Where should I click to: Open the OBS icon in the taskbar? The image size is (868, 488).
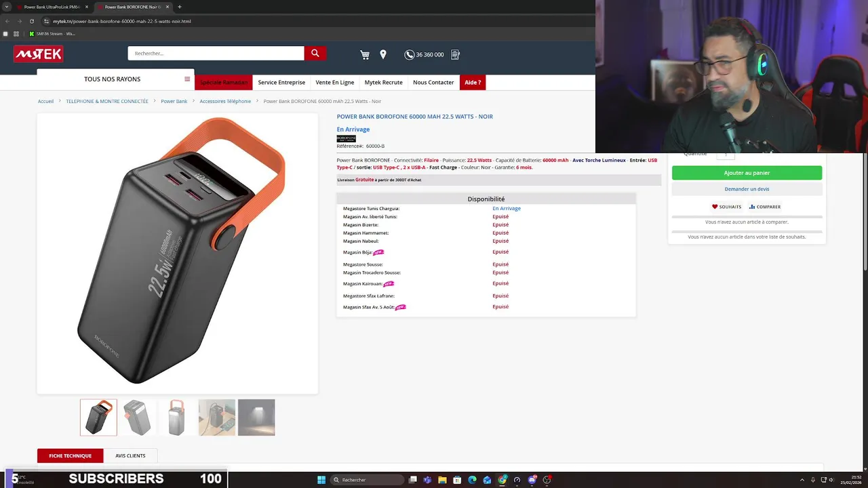(x=547, y=480)
